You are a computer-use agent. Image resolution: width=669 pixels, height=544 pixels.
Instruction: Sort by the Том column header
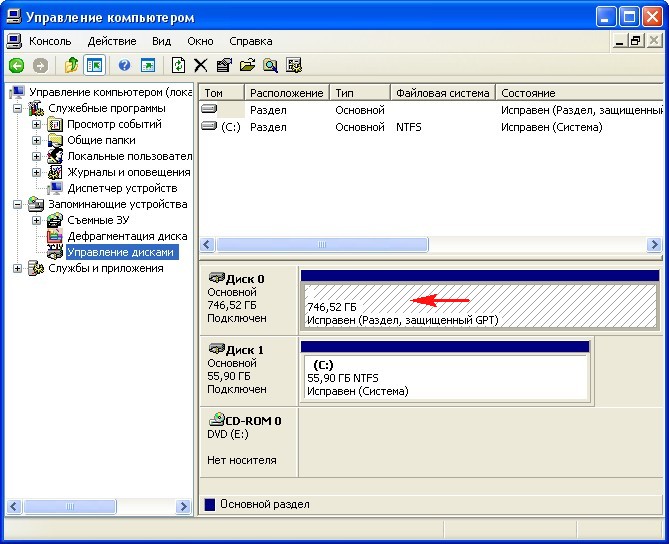click(x=222, y=93)
